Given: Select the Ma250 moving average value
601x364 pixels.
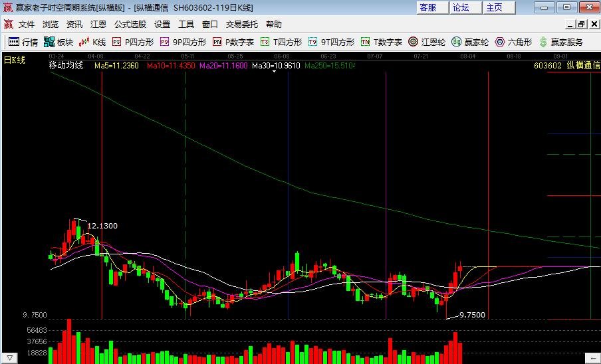Looking at the screenshot, I should pyautogui.click(x=330, y=66).
